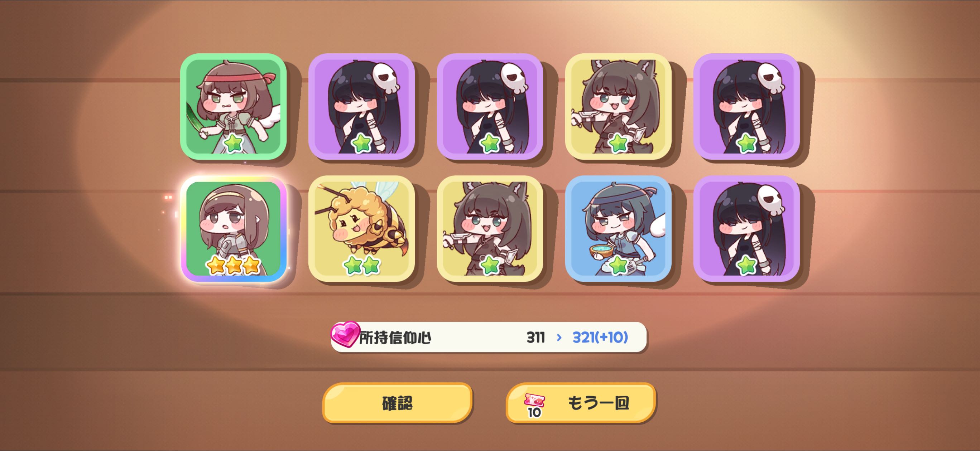Click the bottom-right skull-hairpin girl card
The width and height of the screenshot is (980, 451).
click(746, 228)
